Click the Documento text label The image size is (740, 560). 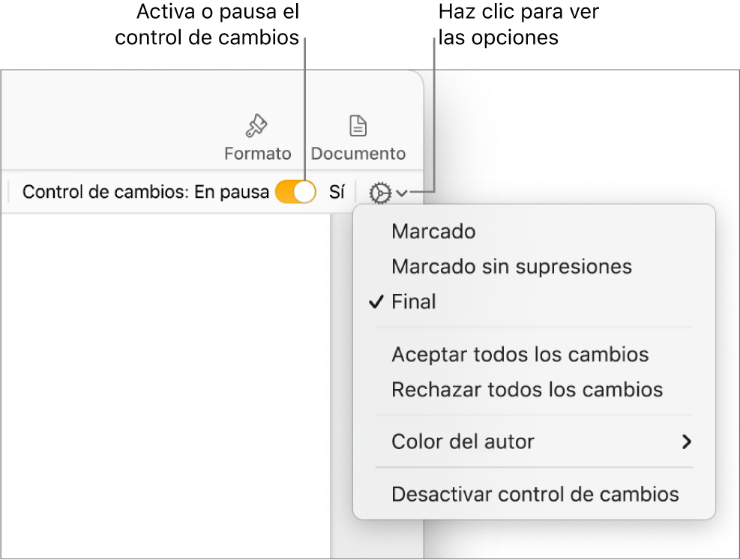click(358, 154)
